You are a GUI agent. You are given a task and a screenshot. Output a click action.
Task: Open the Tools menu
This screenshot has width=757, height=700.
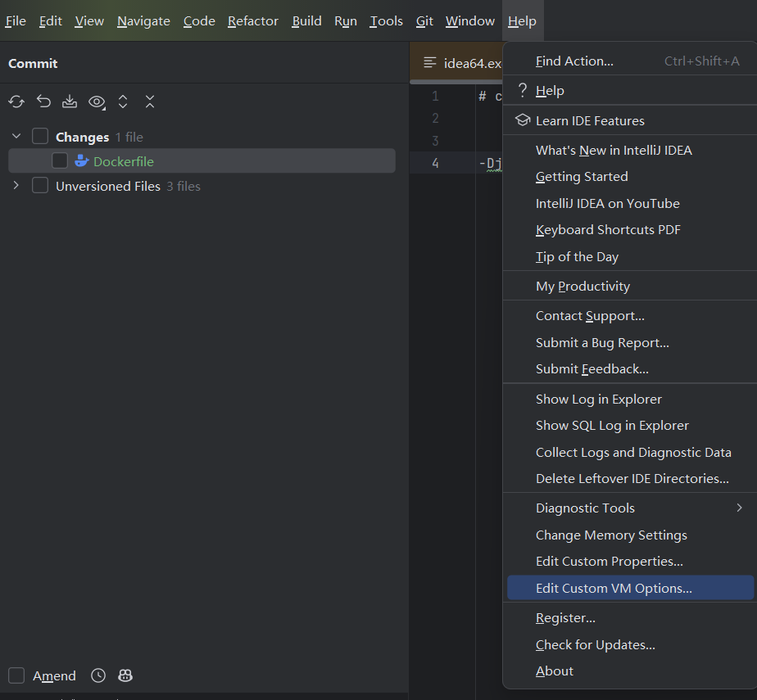point(386,21)
